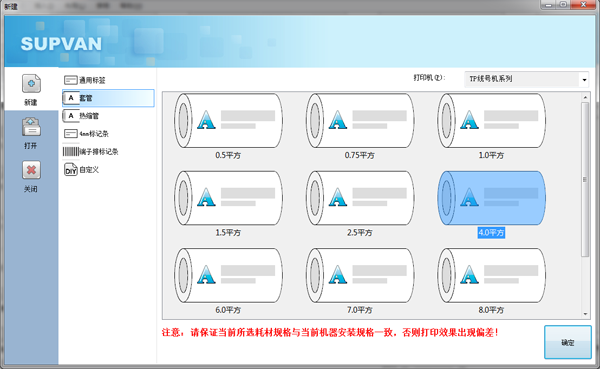Choose the 7.0平方 tube thumbnail

click(360, 275)
